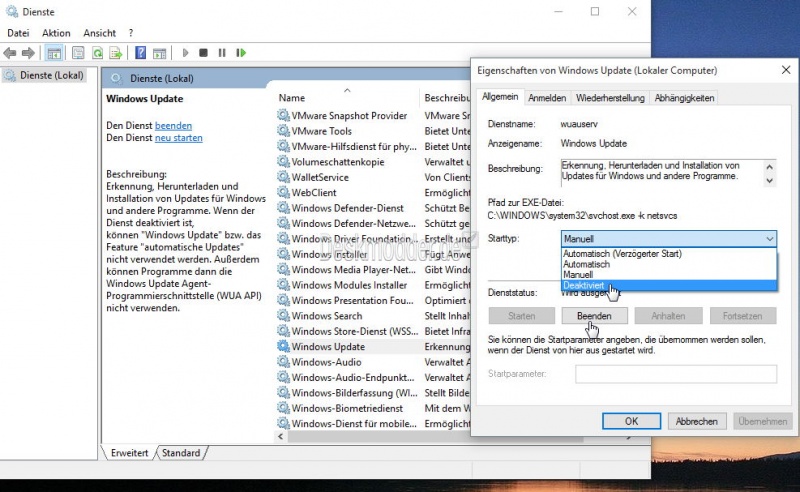Open the ? help menu

point(131,33)
